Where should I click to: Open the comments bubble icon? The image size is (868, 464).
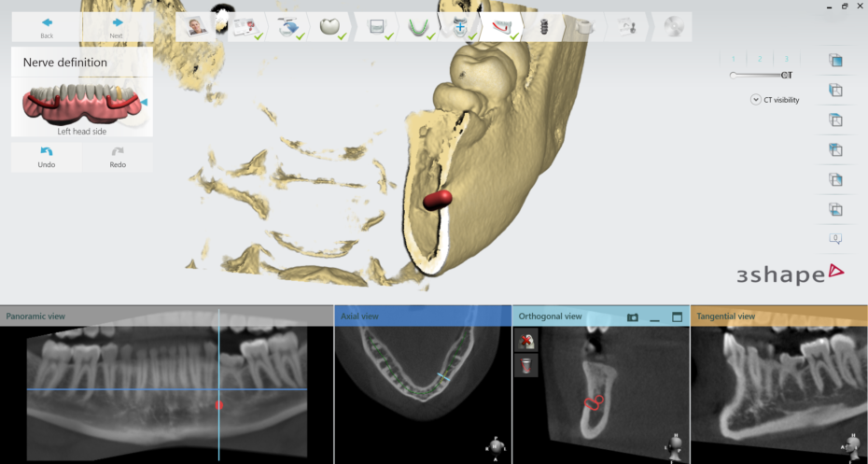[x=835, y=239]
